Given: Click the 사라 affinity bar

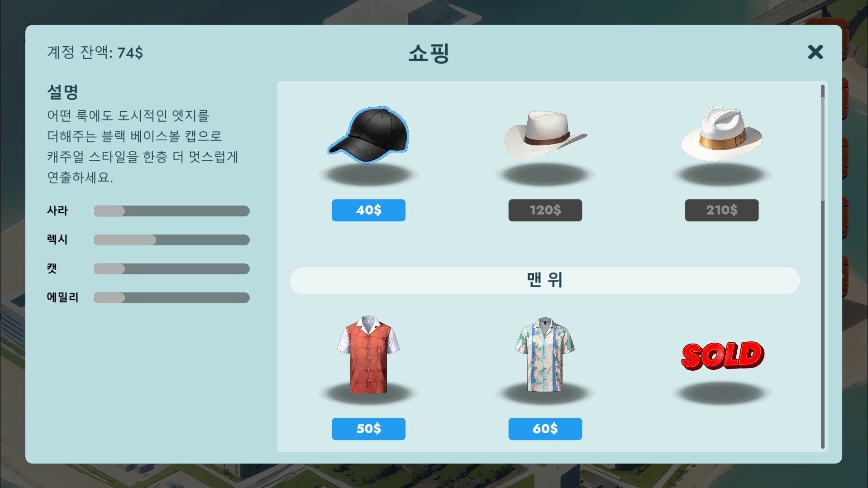Looking at the screenshot, I should 172,211.
